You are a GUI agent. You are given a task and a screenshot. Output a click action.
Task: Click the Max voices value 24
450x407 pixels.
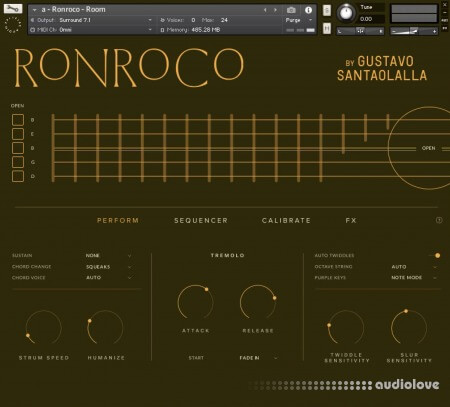pos(224,20)
